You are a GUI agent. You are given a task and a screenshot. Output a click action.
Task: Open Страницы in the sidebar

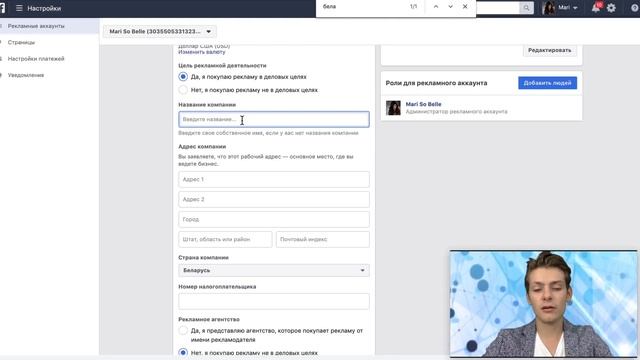coord(21,42)
